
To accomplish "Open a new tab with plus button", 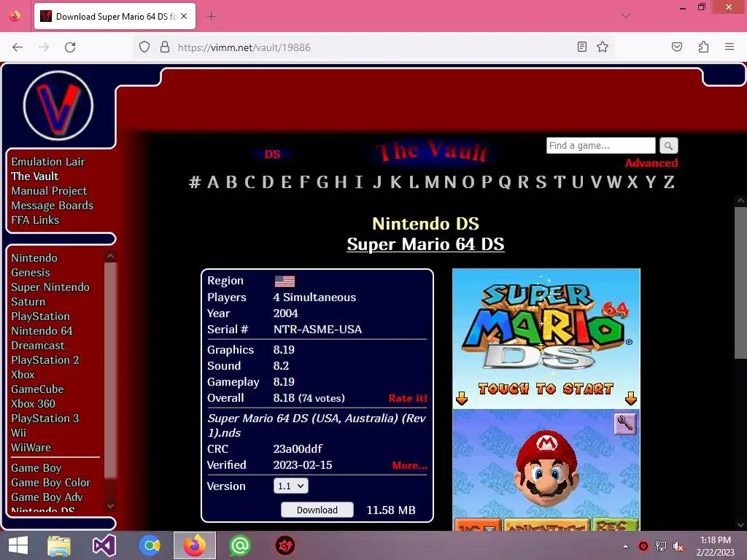I will click(212, 17).
